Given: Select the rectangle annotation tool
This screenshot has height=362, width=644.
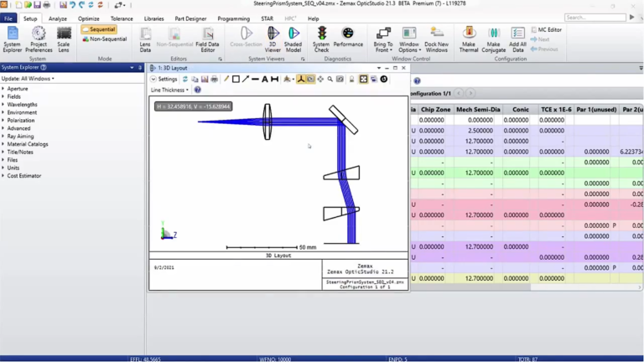Looking at the screenshot, I should click(x=236, y=80).
